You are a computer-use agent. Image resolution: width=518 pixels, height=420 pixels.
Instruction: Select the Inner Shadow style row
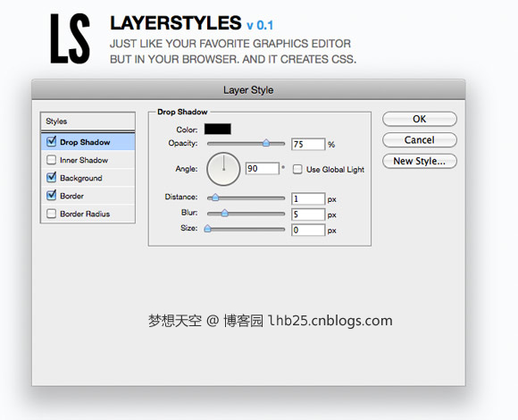tap(88, 160)
